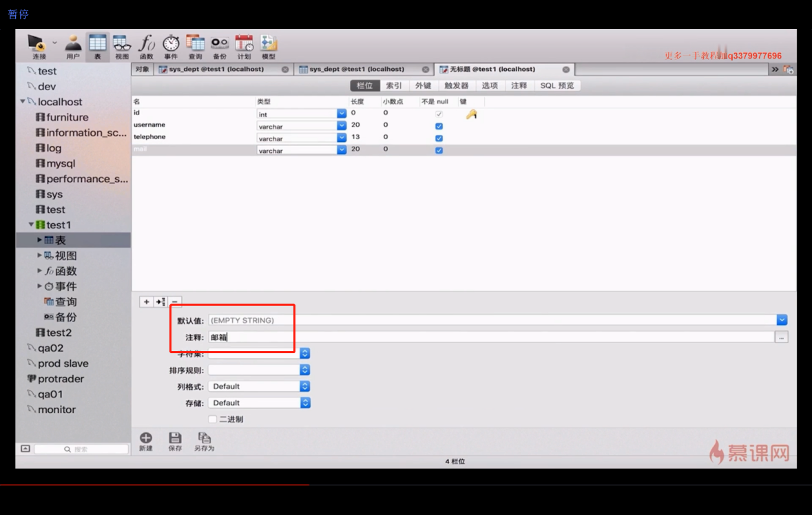The height and width of the screenshot is (515, 812).
Task: Toggle not-null checkbox for telephone
Action: click(x=439, y=138)
